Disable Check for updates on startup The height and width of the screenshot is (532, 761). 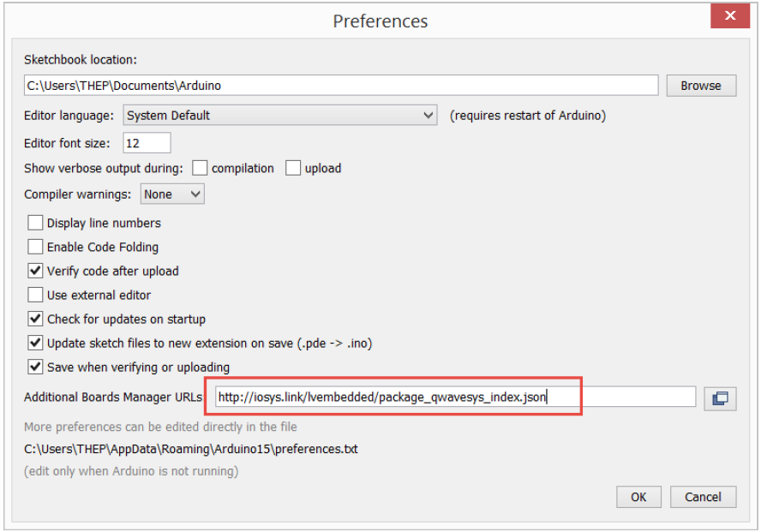point(35,320)
